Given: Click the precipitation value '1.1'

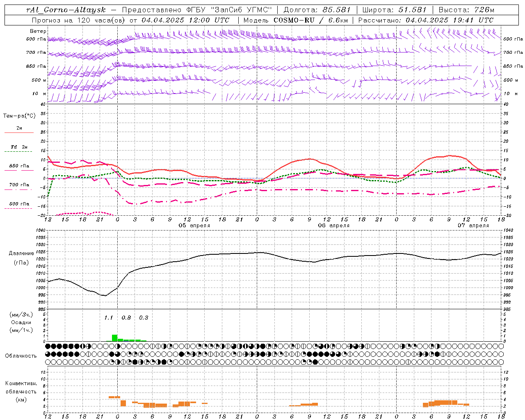Looking at the screenshot, I should pos(108,318).
